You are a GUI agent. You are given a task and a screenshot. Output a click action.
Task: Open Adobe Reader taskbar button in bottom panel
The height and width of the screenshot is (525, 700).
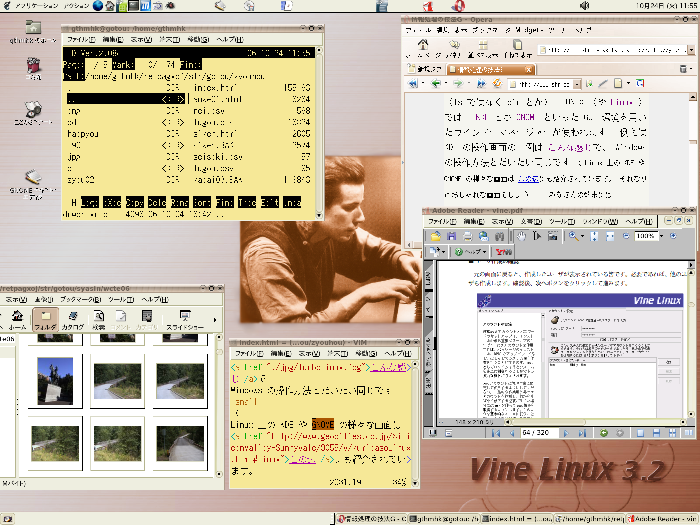pos(662,519)
